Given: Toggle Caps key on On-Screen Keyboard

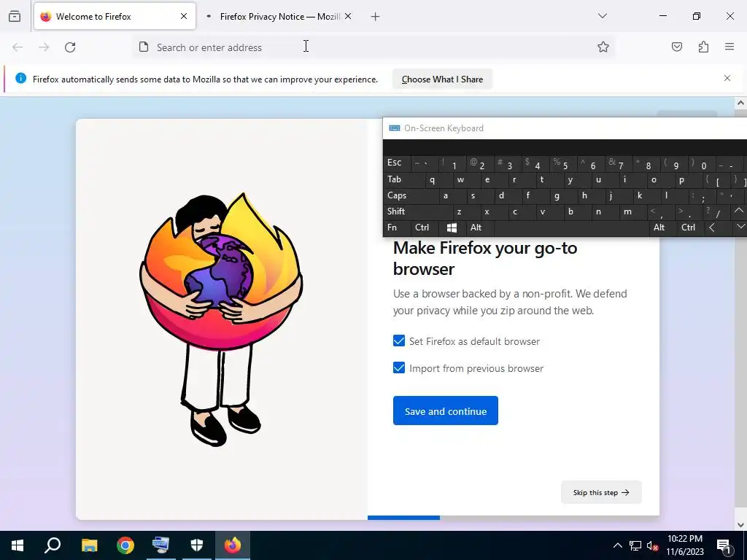Looking at the screenshot, I should click(x=411, y=195).
